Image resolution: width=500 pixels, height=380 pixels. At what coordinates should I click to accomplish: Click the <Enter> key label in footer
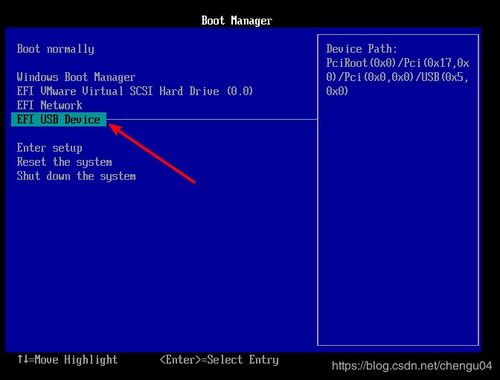pyautogui.click(x=181, y=360)
